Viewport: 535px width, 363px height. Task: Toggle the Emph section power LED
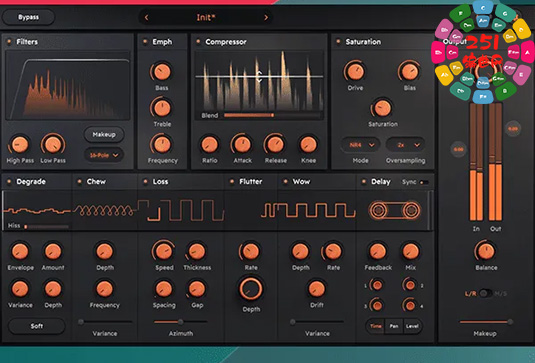click(x=145, y=42)
